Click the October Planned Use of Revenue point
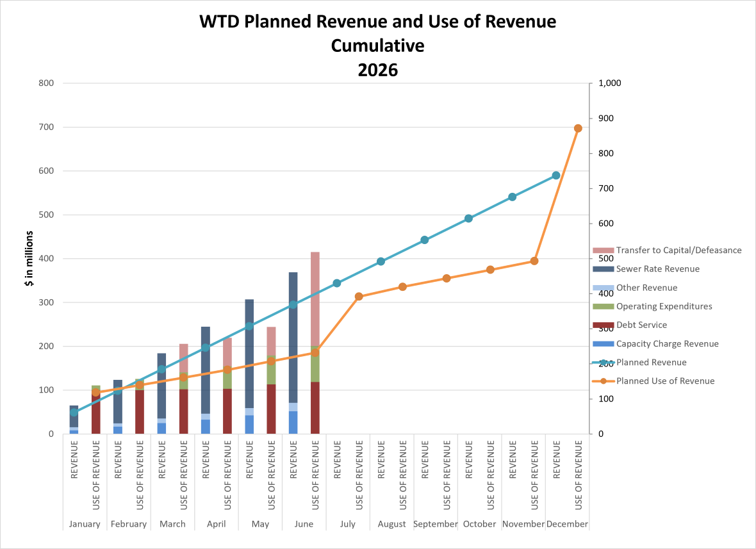Image resolution: width=756 pixels, height=549 pixels. [490, 270]
